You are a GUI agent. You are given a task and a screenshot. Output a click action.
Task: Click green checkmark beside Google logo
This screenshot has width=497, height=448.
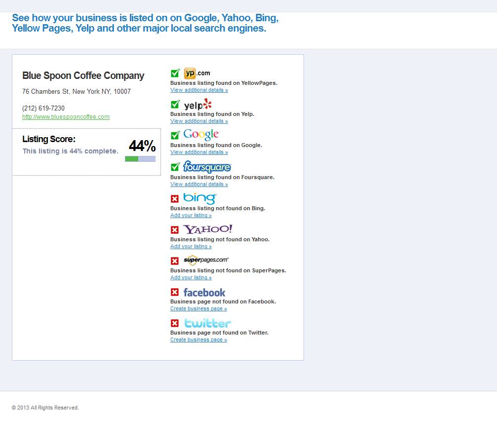pos(175,135)
